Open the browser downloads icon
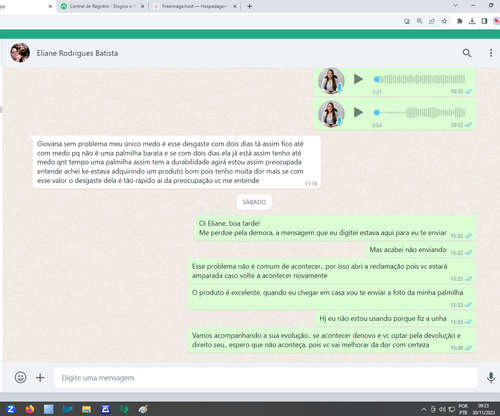Viewport: 500px width, 416px height. click(x=472, y=21)
